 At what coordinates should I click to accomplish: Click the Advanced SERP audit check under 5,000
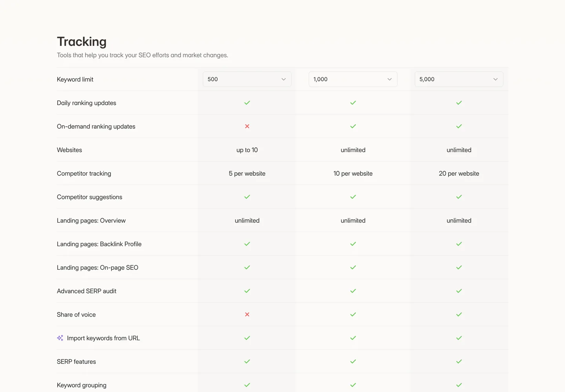coord(459,291)
